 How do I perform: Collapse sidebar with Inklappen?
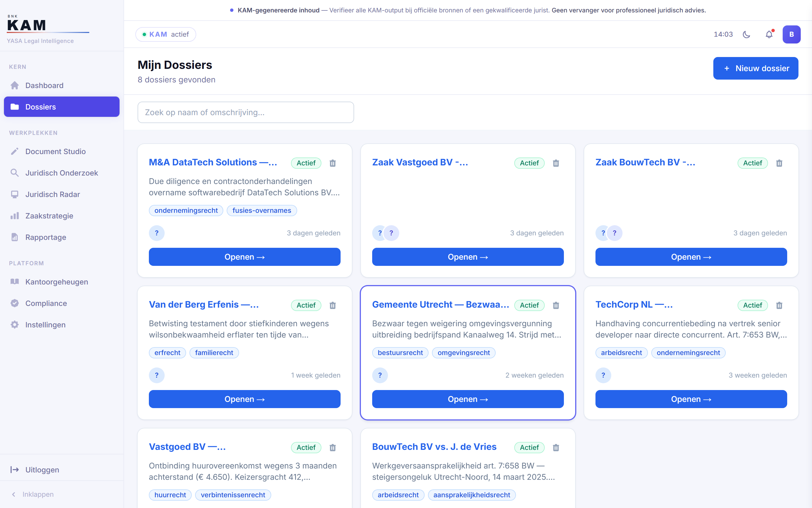pos(32,494)
